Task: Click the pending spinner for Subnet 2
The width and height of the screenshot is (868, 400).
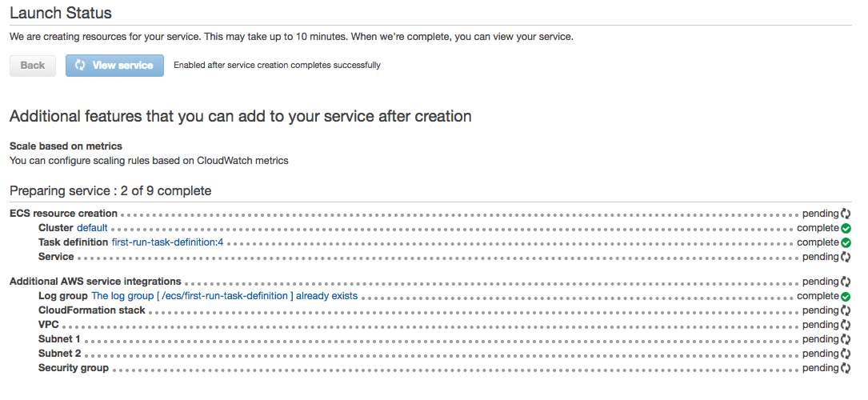Action: (x=846, y=354)
